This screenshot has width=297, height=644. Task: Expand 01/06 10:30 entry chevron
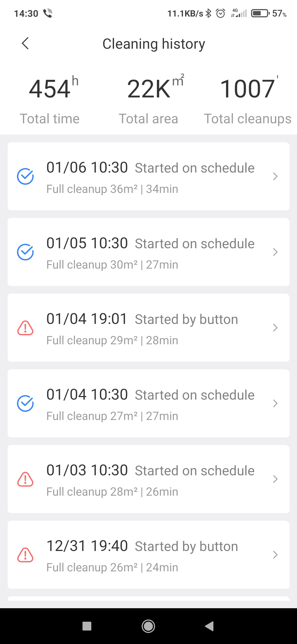pos(275,176)
